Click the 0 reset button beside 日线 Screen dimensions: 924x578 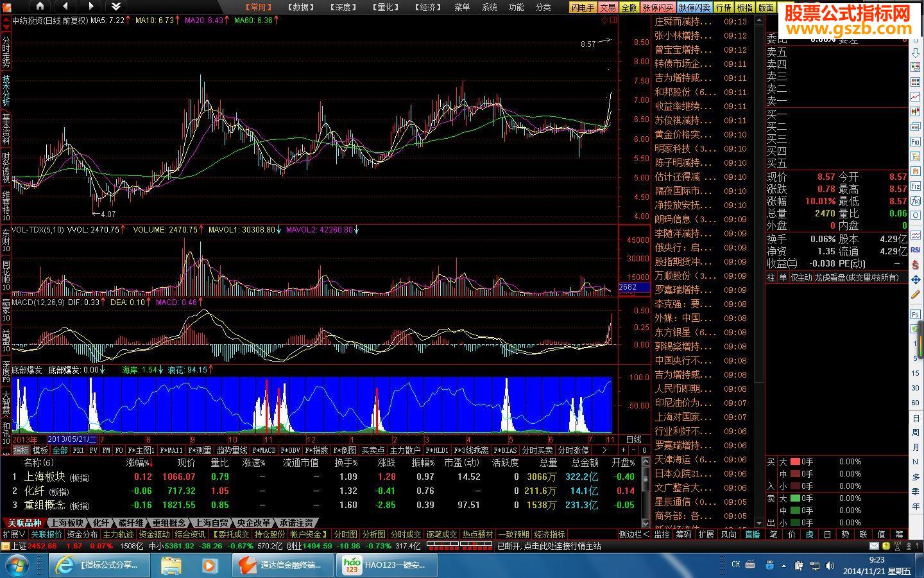pos(644,450)
